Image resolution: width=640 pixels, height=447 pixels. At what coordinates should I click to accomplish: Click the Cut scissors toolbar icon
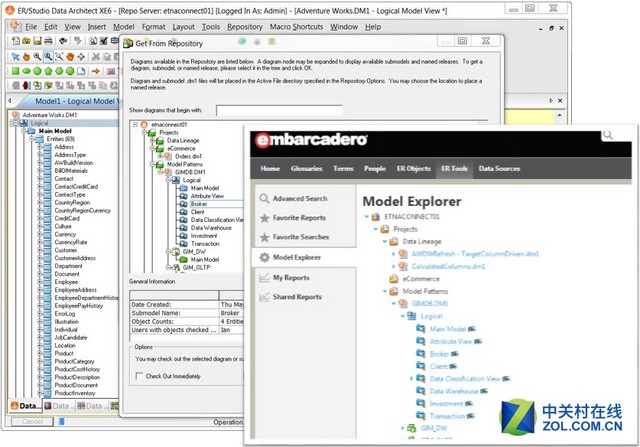coord(96,56)
